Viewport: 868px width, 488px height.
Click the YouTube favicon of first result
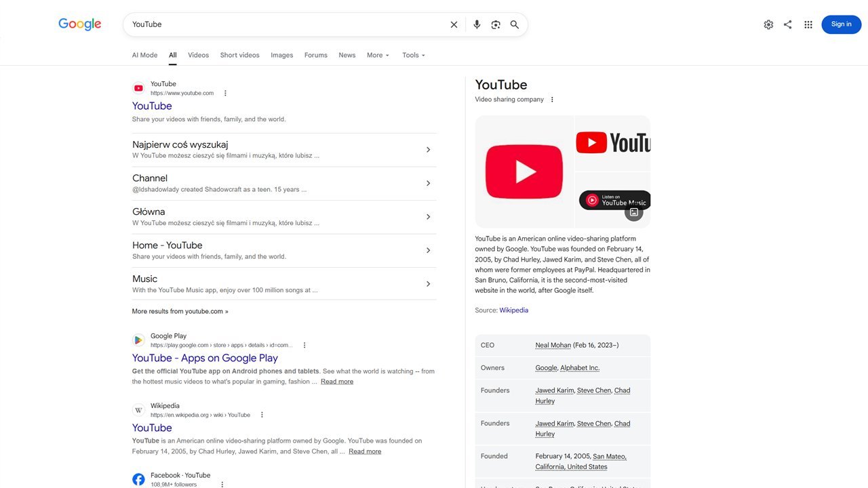click(x=138, y=88)
